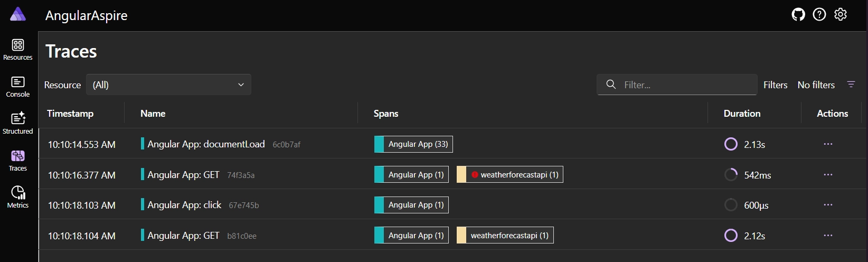868x262 pixels.
Task: Open actions menu for 542ms GET trace
Action: (x=828, y=175)
